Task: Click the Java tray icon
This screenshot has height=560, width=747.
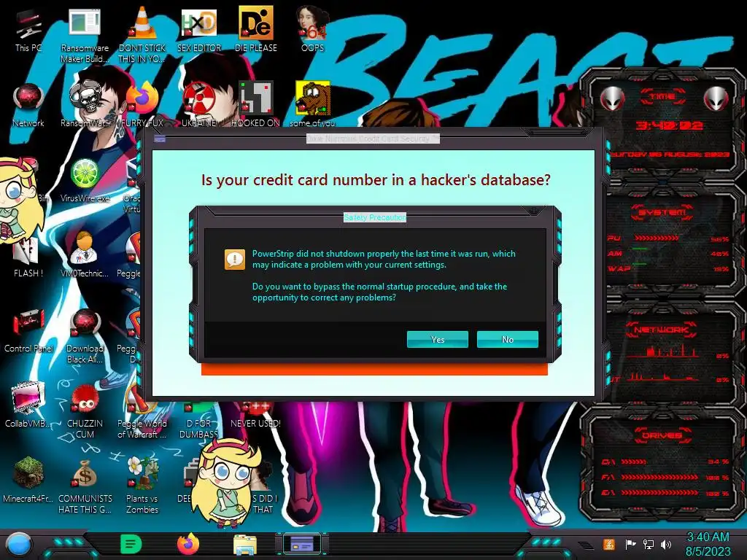Action: [x=608, y=544]
